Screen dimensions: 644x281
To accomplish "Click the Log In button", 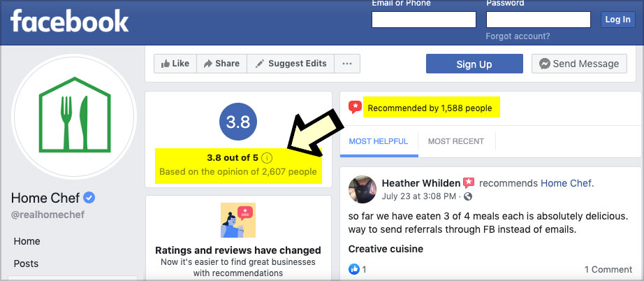I will coord(617,20).
